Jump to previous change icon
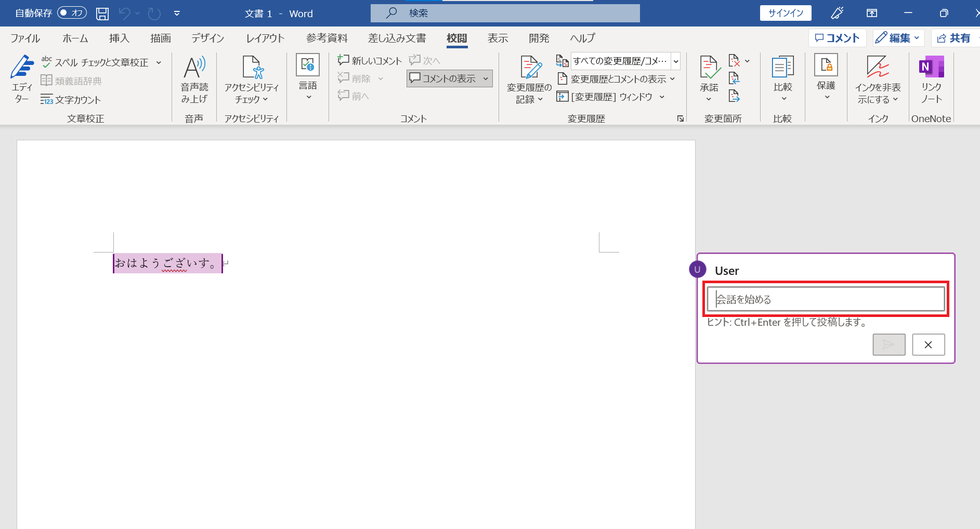The height and width of the screenshot is (529, 980). point(734,78)
